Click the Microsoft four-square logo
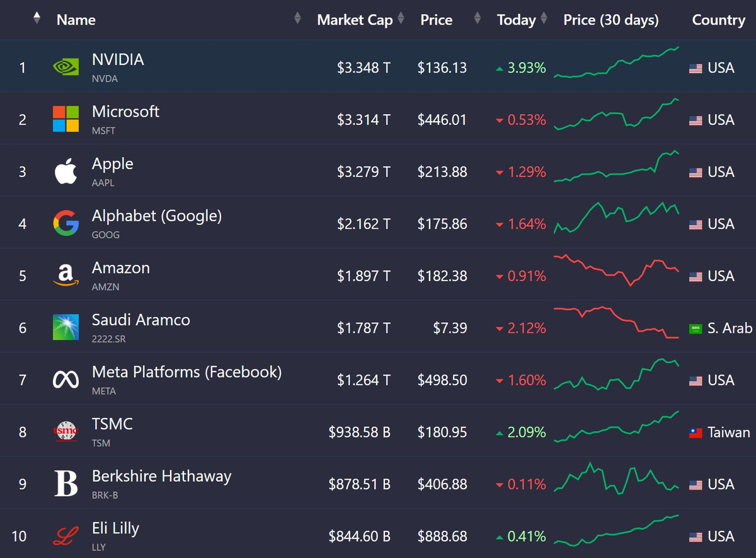Screen dimensions: 756x558 (x=66, y=119)
